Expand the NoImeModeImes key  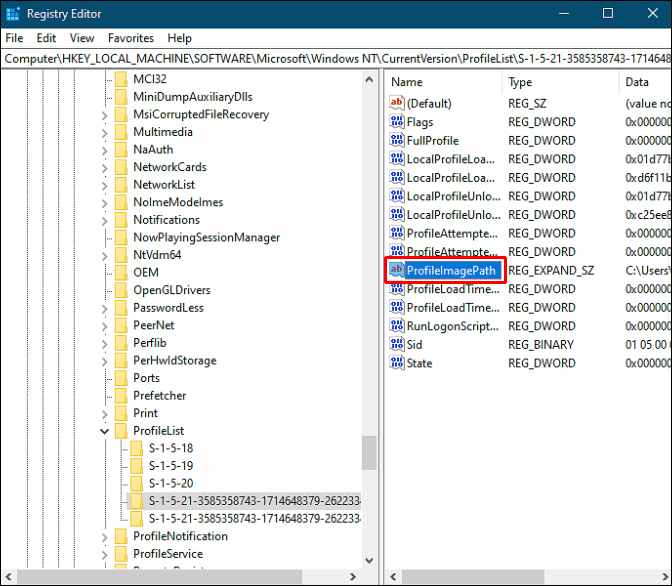click(105, 203)
